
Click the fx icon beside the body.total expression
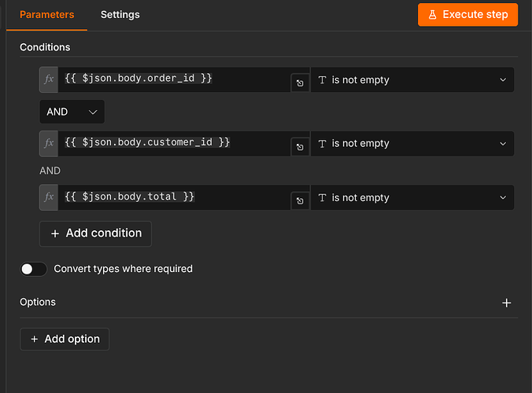pyautogui.click(x=49, y=197)
